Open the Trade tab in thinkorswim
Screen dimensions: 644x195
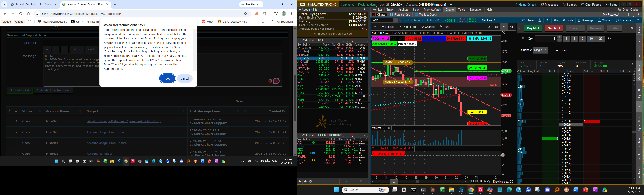pyautogui.click(x=390, y=10)
